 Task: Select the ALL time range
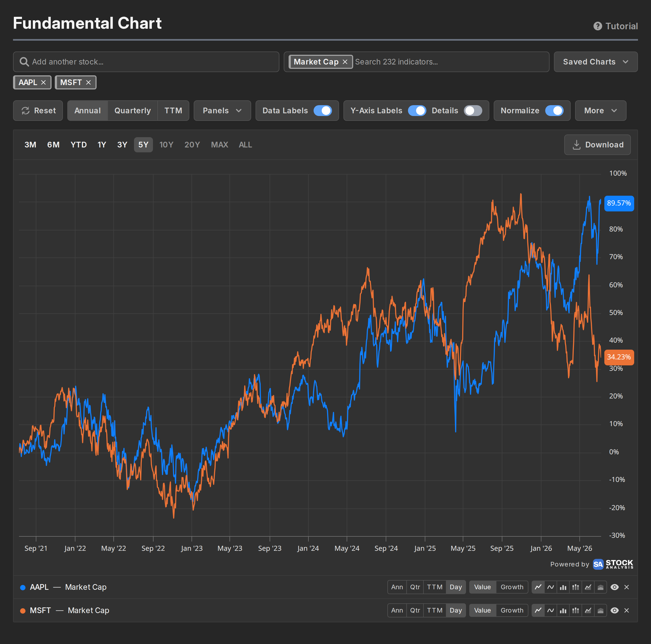point(245,145)
